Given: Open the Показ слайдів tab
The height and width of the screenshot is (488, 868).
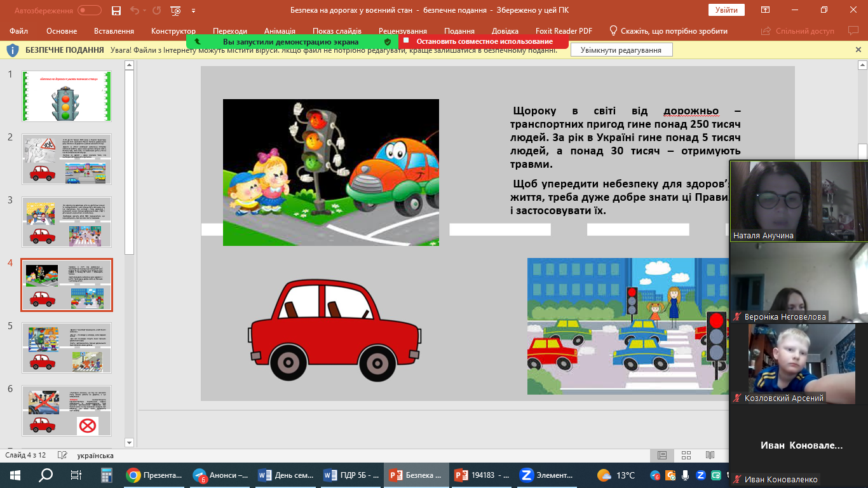Looking at the screenshot, I should point(337,31).
